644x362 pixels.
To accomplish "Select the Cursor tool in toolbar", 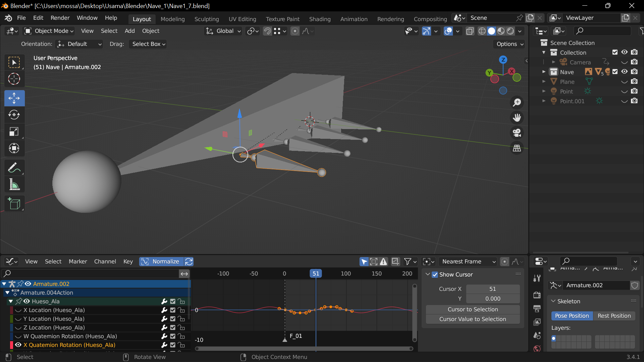I will click(14, 79).
